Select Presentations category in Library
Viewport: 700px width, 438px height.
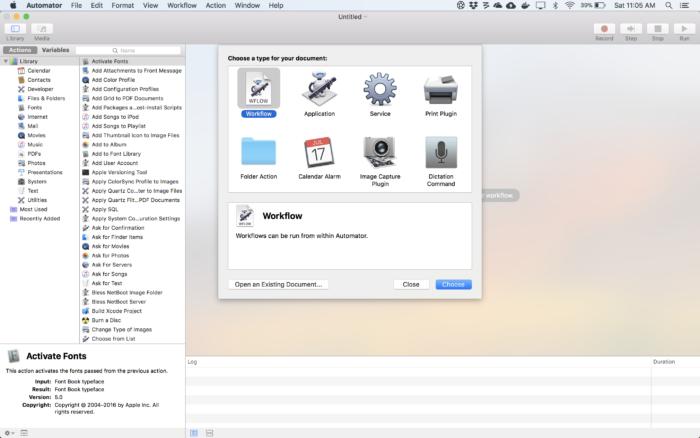click(45, 172)
